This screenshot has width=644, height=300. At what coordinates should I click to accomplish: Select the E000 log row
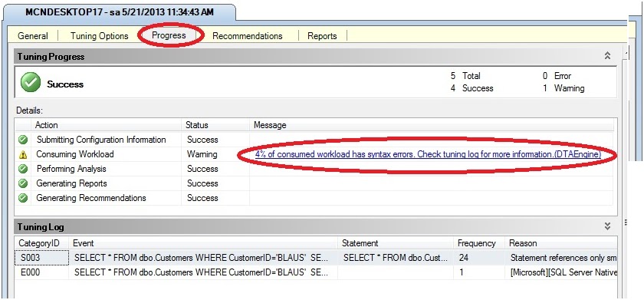[x=316, y=272]
